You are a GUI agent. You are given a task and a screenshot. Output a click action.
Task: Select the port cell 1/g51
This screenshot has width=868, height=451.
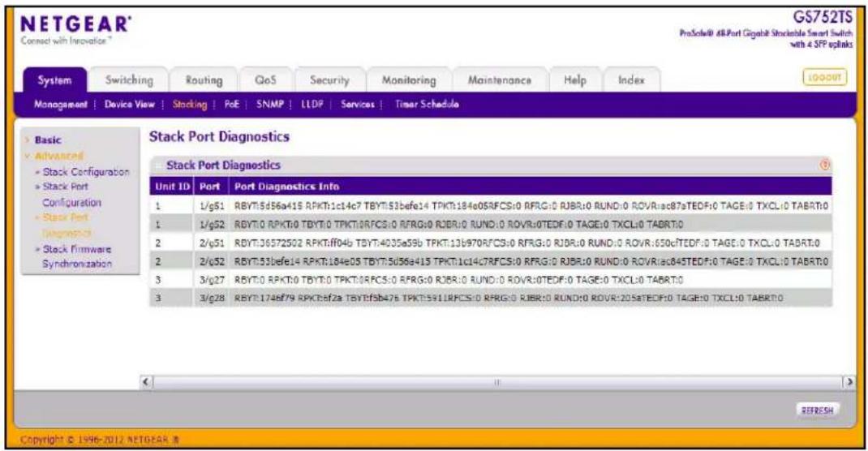click(x=212, y=206)
